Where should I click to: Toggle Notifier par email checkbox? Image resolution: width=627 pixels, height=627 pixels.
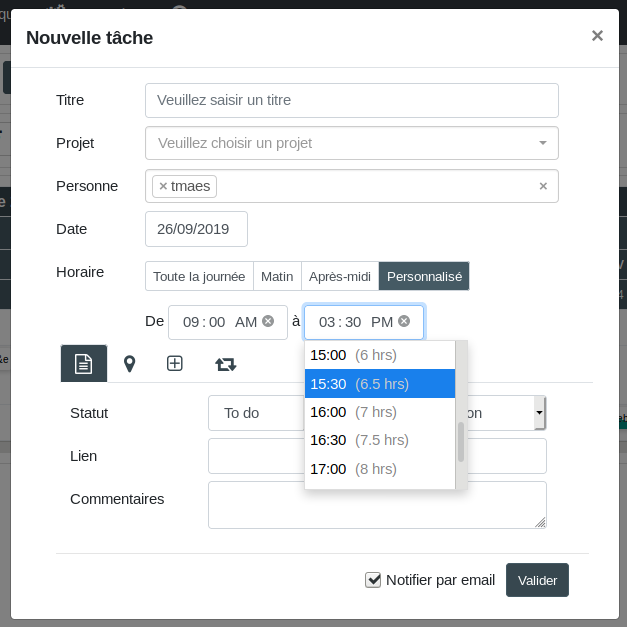pyautogui.click(x=374, y=580)
